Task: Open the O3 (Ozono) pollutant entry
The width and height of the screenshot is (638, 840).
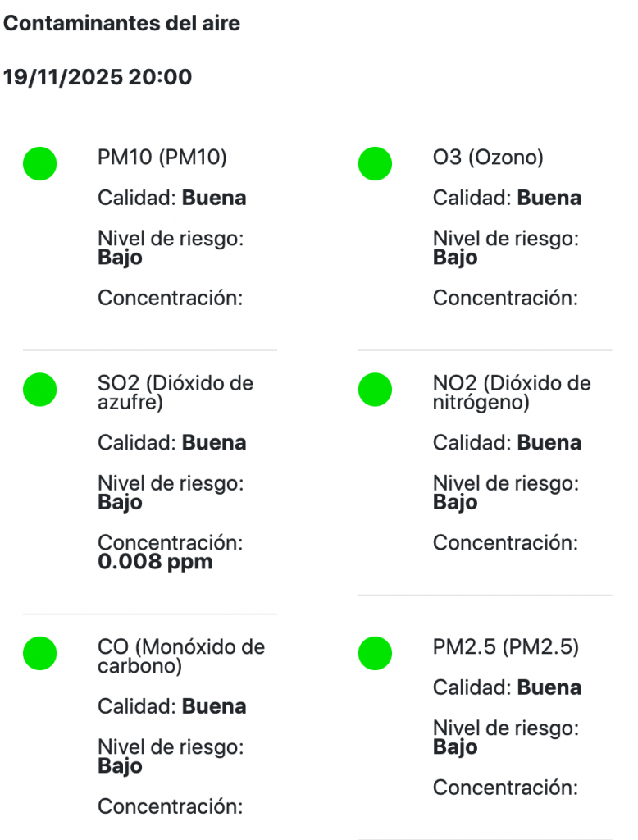Action: click(x=488, y=157)
